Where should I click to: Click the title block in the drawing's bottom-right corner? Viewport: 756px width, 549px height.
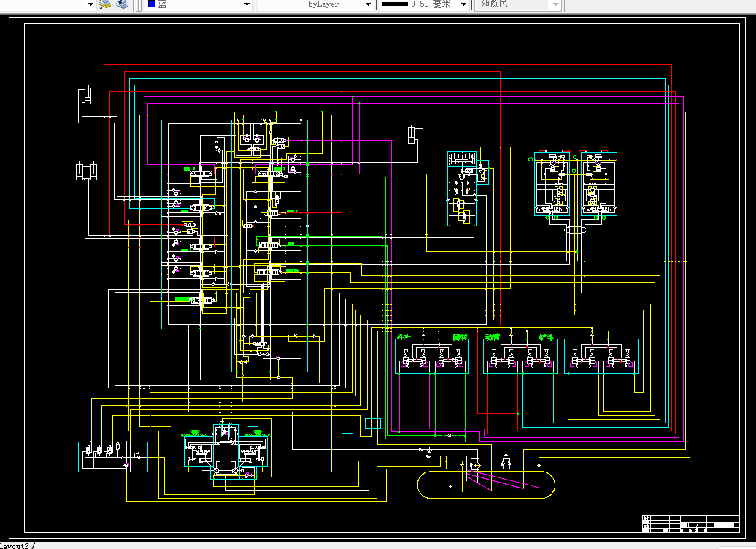690,524
